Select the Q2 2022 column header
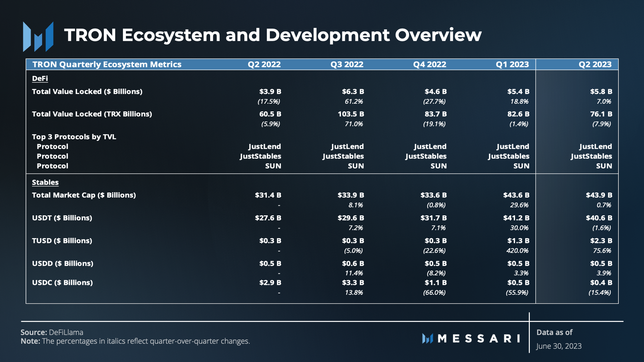This screenshot has height=362, width=644. pyautogui.click(x=264, y=64)
